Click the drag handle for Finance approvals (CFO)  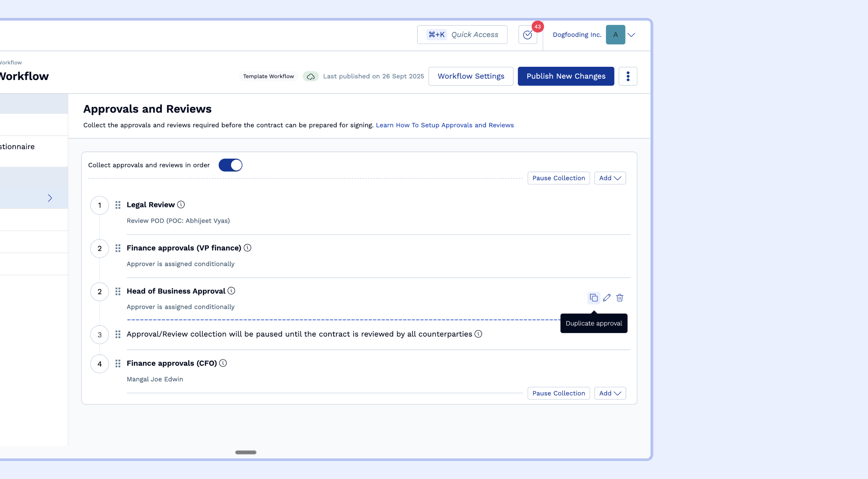pyautogui.click(x=118, y=363)
